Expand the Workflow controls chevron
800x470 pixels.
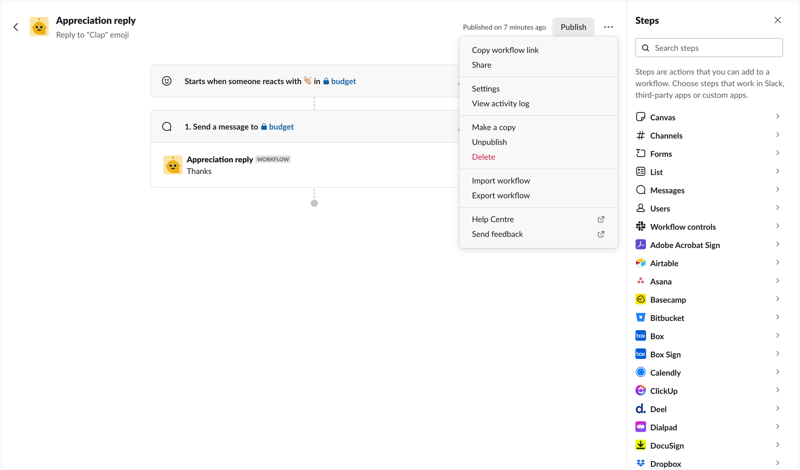[778, 226]
